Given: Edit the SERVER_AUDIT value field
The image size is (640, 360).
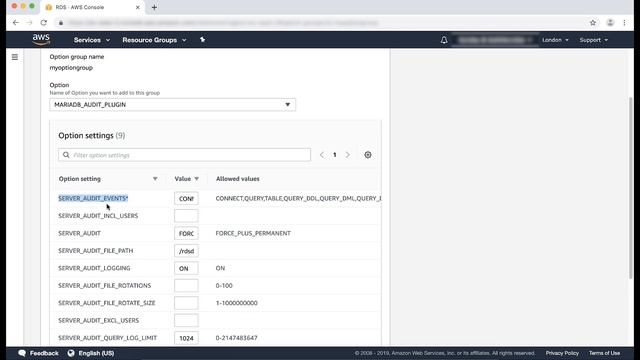Looking at the screenshot, I should click(x=186, y=233).
